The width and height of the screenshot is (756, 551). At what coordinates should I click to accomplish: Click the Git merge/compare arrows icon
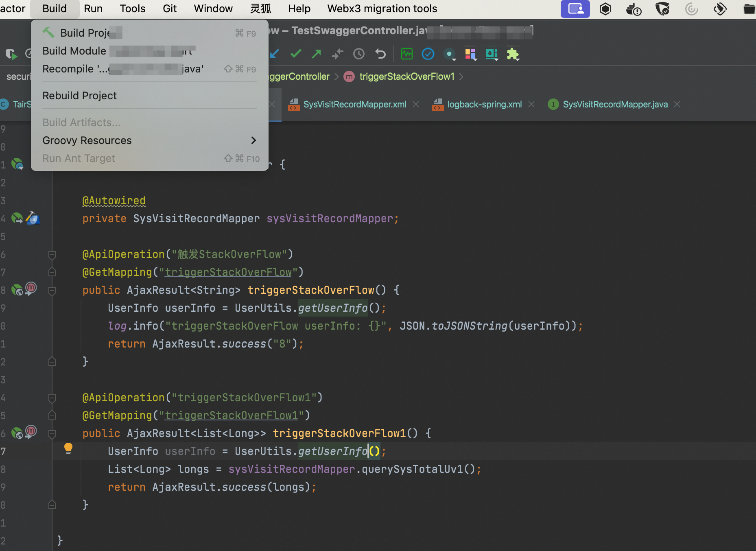pos(337,54)
